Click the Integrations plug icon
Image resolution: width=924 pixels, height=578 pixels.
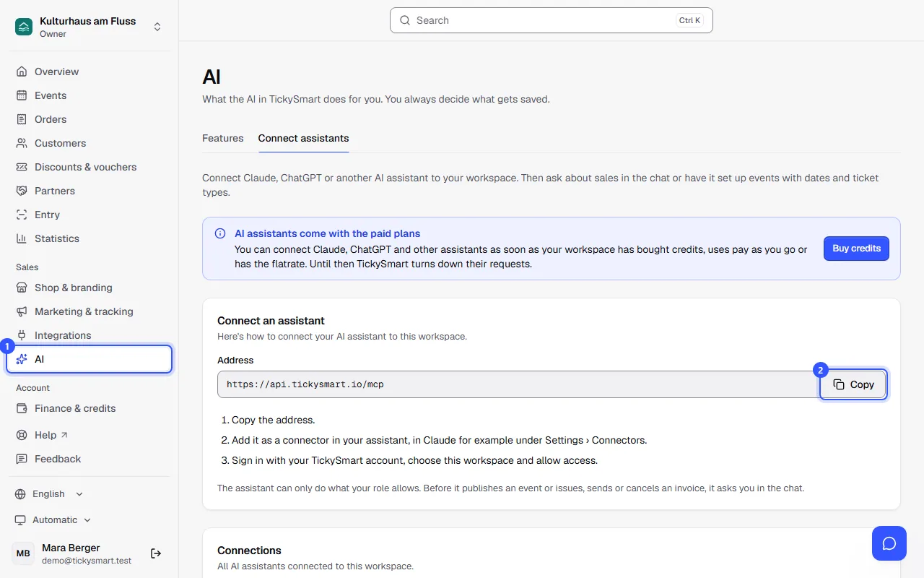point(22,335)
